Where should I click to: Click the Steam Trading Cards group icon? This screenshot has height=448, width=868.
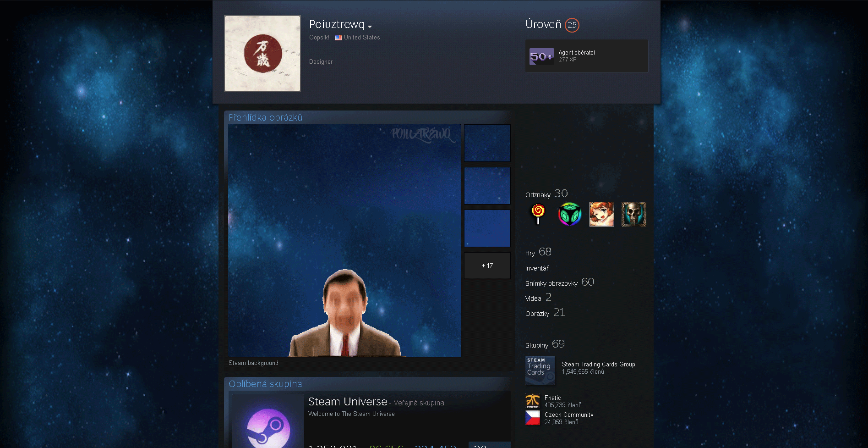(x=540, y=370)
